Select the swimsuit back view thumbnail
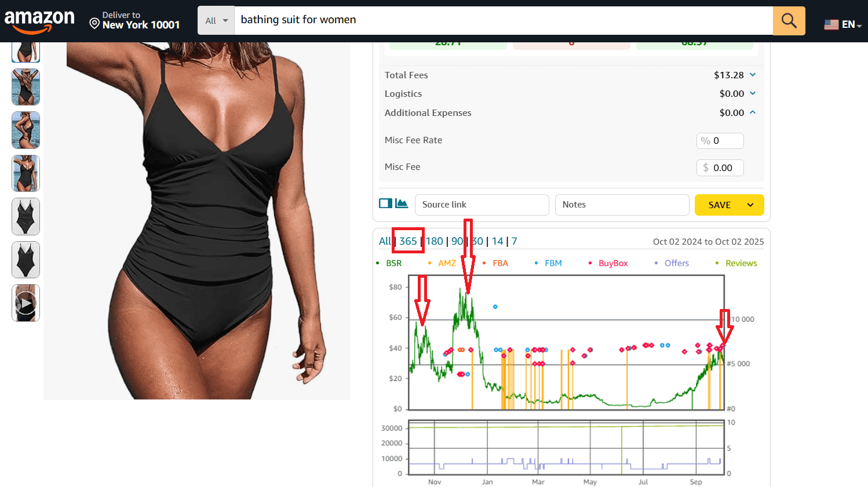 pyautogui.click(x=26, y=87)
